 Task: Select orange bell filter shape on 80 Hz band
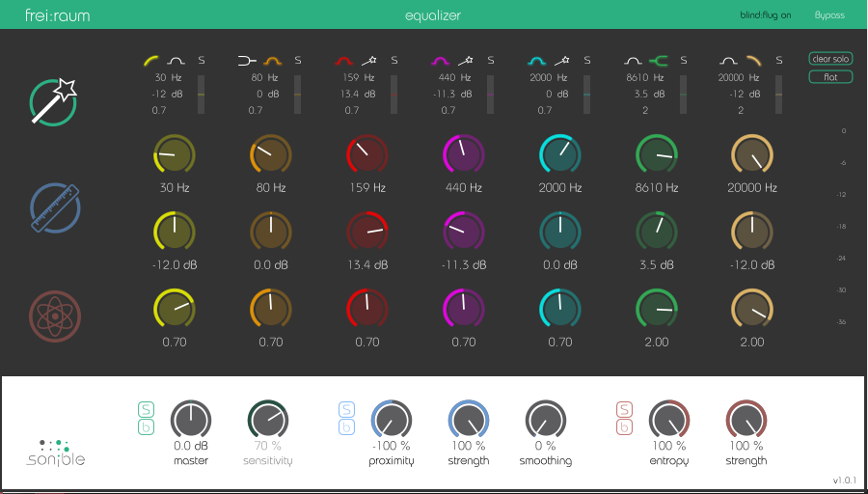click(273, 60)
